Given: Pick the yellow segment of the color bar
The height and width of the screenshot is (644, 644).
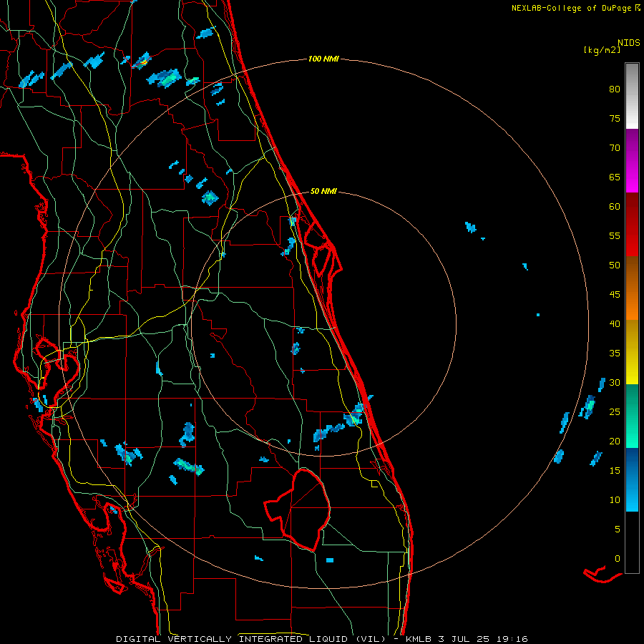Looking at the screenshot, I should [x=632, y=352].
